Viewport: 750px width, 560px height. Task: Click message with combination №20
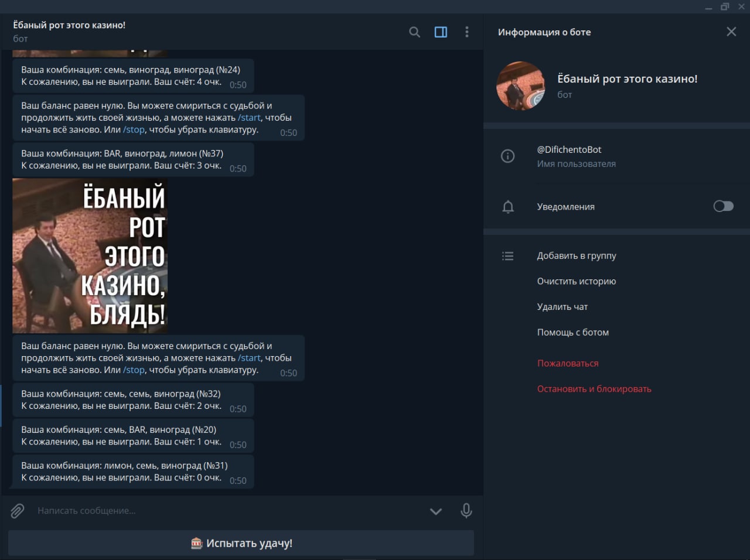click(133, 436)
